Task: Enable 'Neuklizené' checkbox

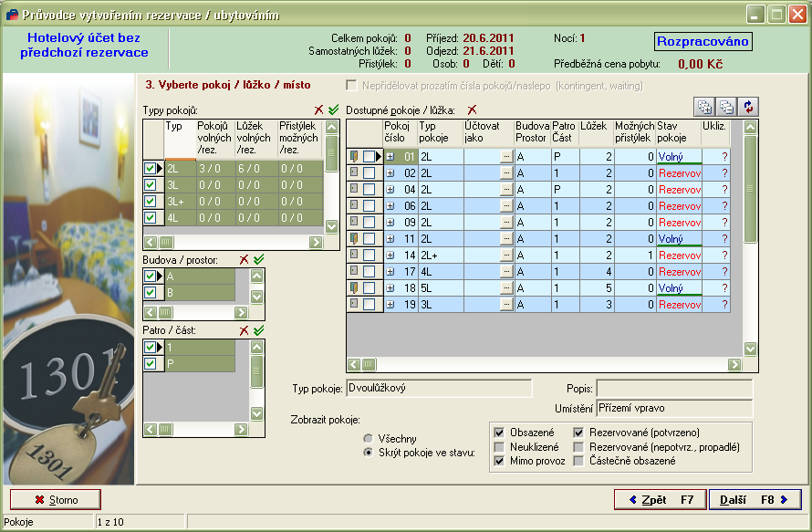Action: [499, 446]
